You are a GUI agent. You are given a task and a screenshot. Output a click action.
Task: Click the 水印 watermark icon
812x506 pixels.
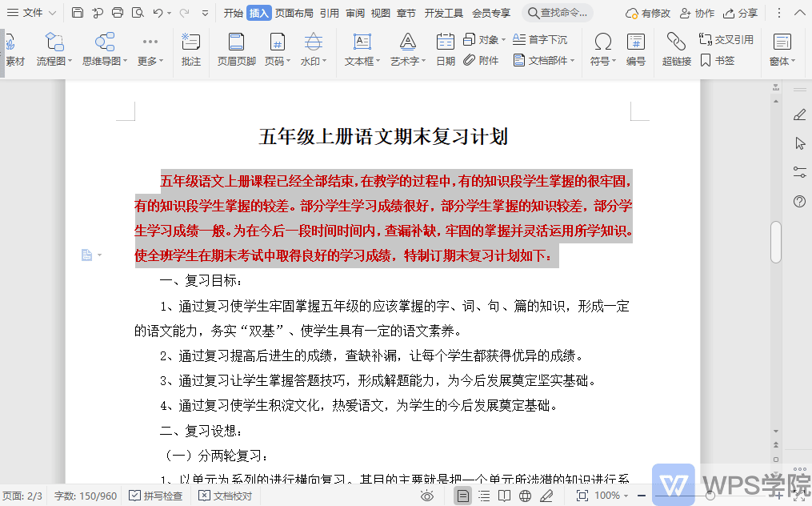tap(313, 42)
